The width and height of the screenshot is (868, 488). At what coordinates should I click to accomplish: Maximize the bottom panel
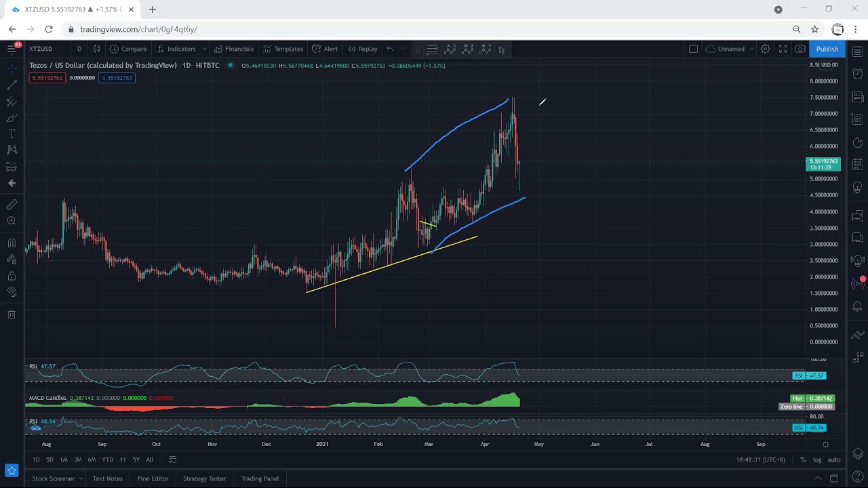834,479
